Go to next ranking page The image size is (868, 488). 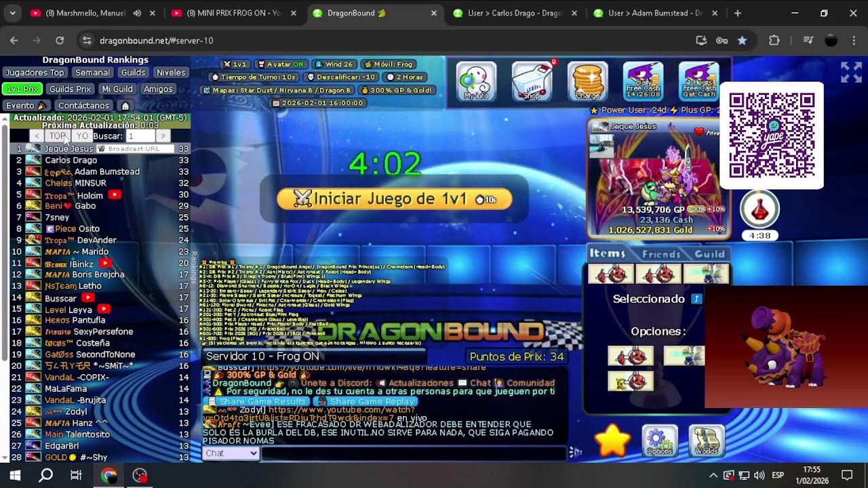click(162, 136)
